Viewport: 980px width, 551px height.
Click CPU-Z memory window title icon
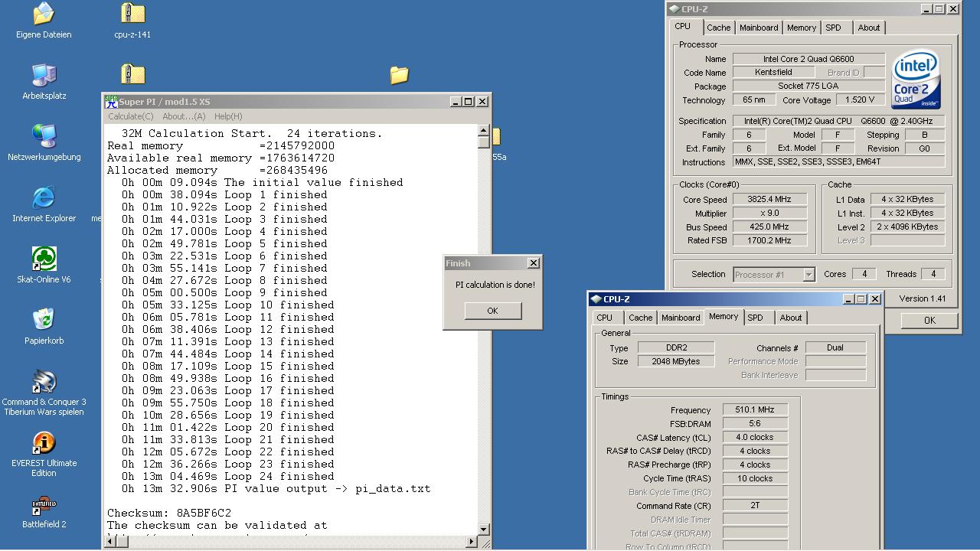click(x=596, y=299)
